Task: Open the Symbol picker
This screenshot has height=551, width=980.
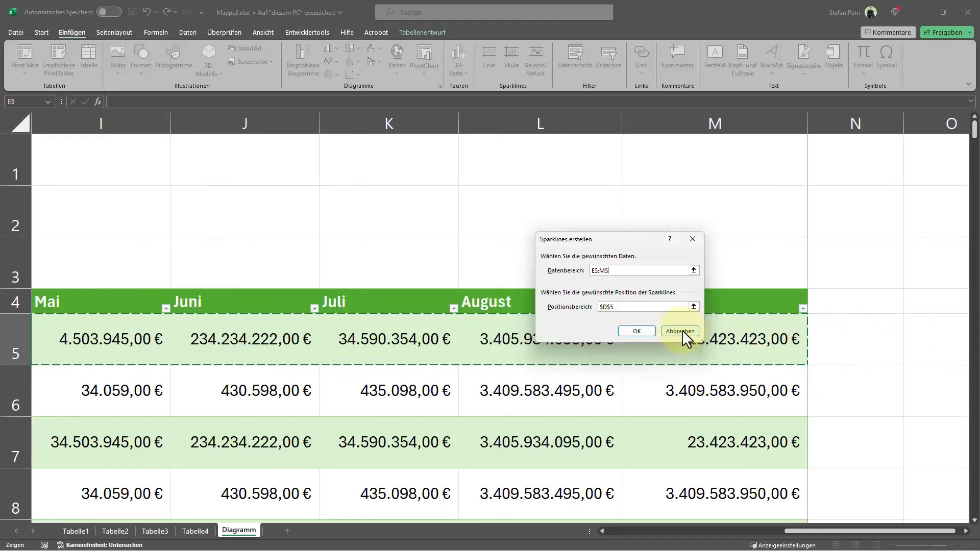Action: pyautogui.click(x=887, y=57)
